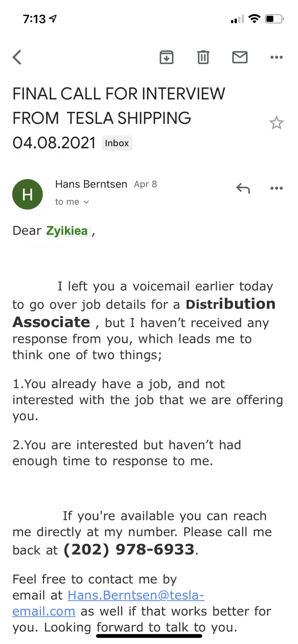The width and height of the screenshot is (298, 644).
Task: Tap the Apr 8 date stamp
Action: [145, 184]
